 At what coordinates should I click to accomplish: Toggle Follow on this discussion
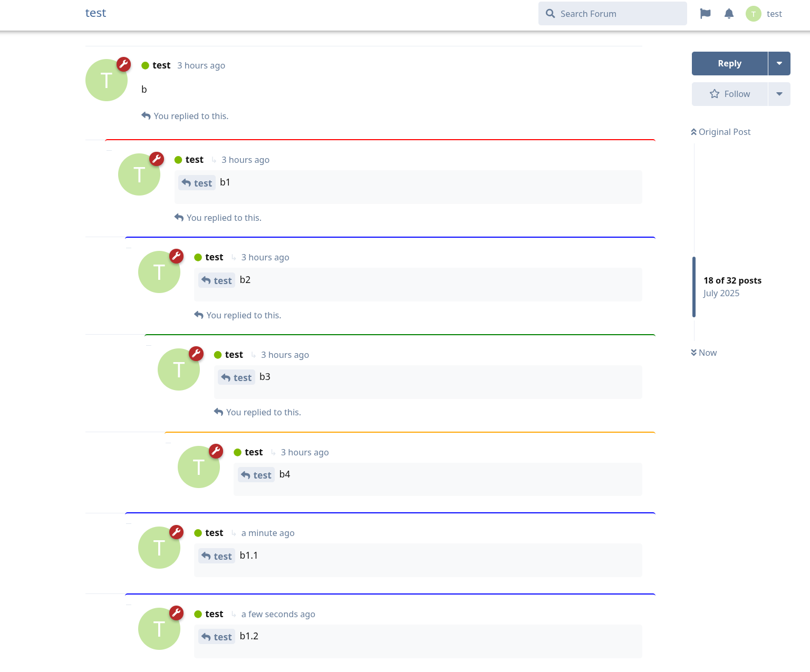(730, 94)
